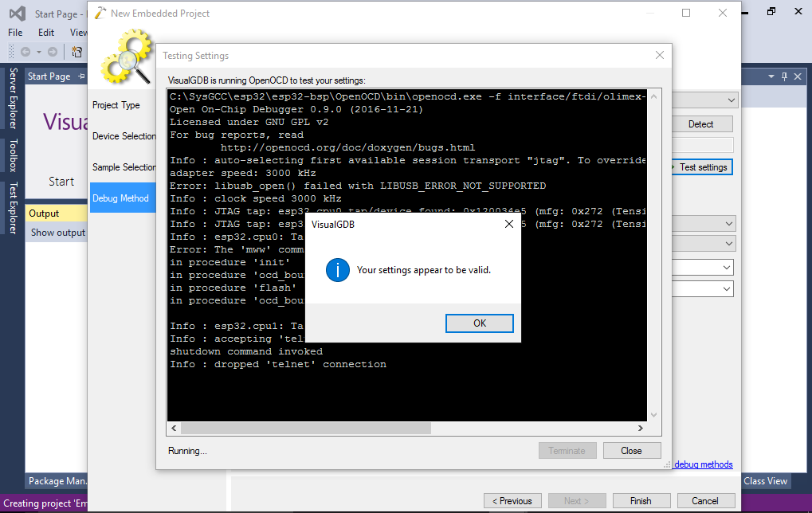Click the Output panel header
The height and width of the screenshot is (513, 812).
[x=56, y=213]
